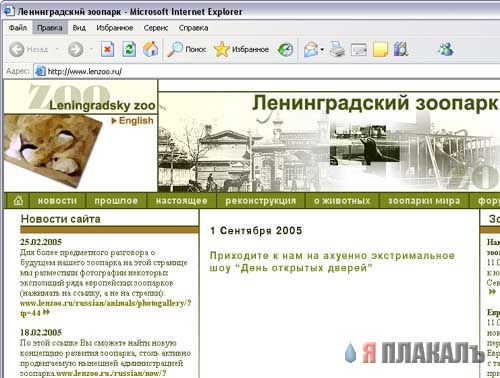This screenshot has height=378, width=500.
Task: Click the Forward arrow button
Action: (76, 49)
